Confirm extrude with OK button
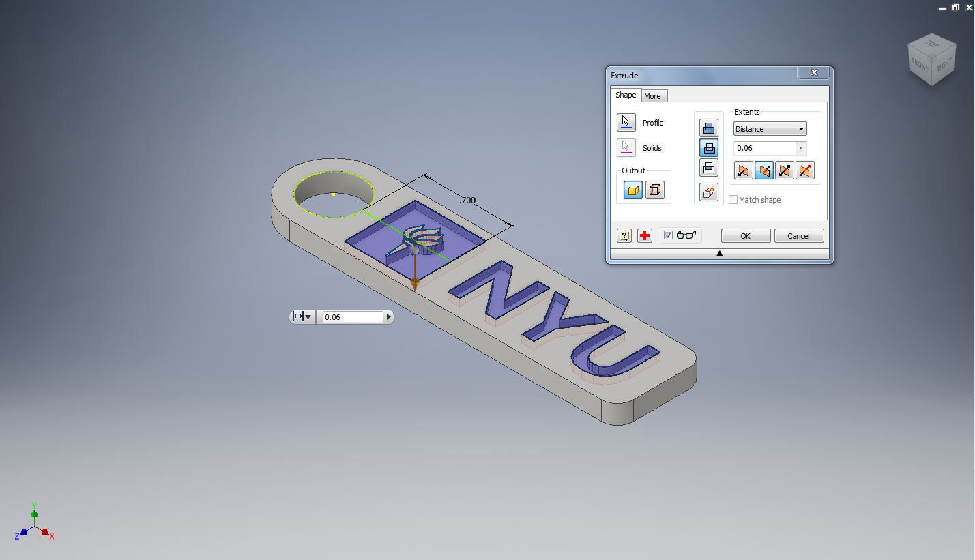The image size is (975, 560). (x=746, y=235)
